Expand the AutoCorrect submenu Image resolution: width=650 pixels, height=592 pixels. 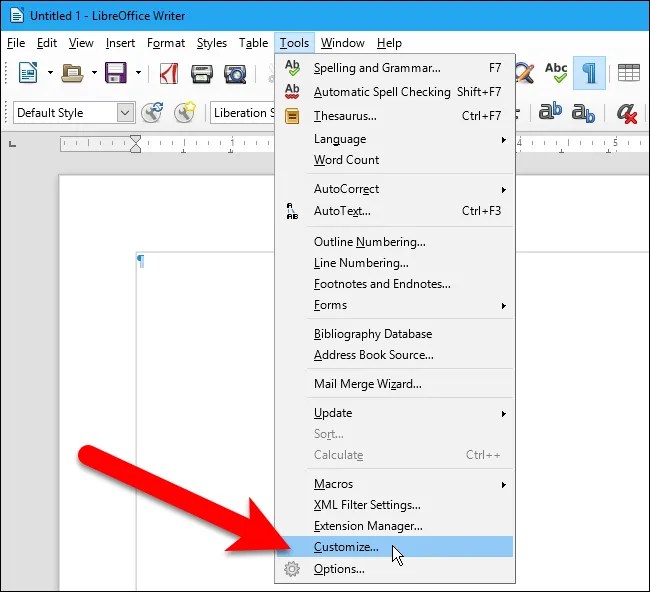(395, 189)
